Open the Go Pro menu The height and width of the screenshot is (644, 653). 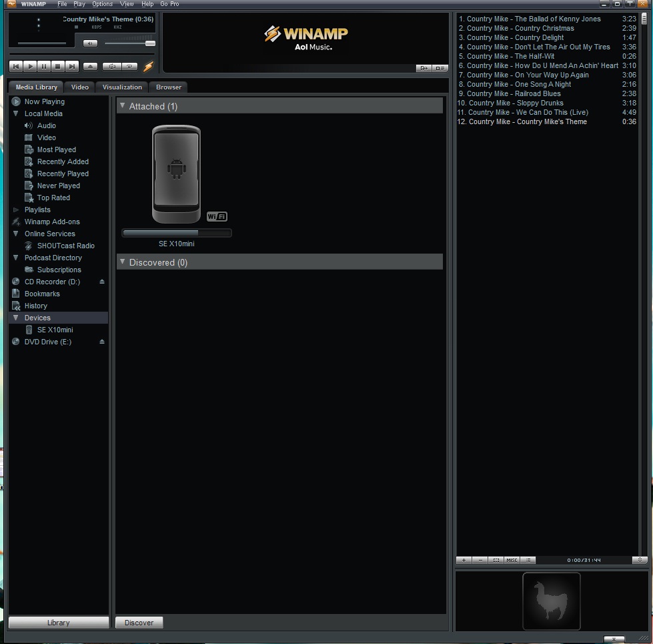coord(169,4)
